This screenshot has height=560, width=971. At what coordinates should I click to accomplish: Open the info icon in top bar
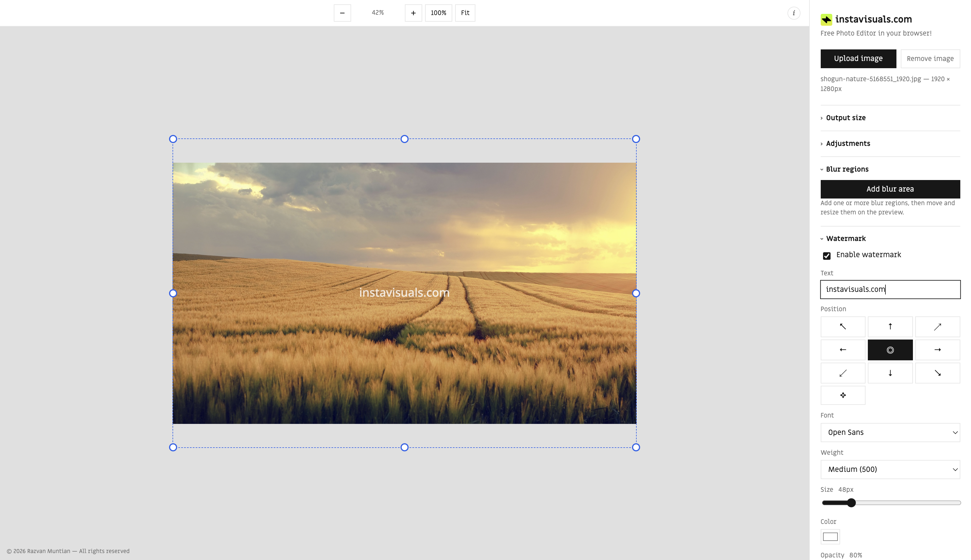(794, 13)
